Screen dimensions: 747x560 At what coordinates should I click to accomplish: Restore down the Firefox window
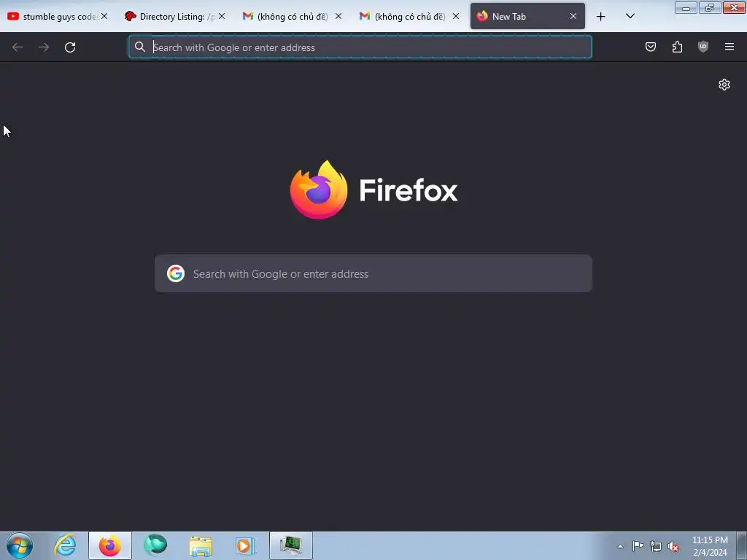(x=710, y=7)
